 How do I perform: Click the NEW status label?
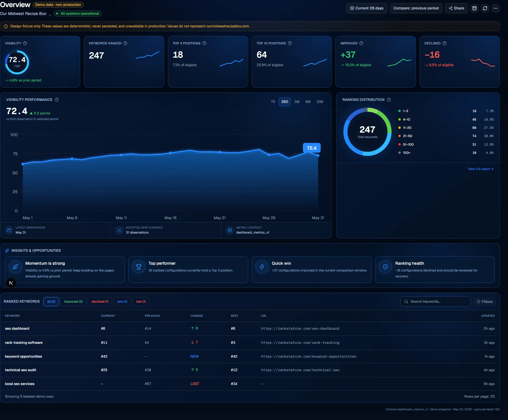pyautogui.click(x=195, y=356)
